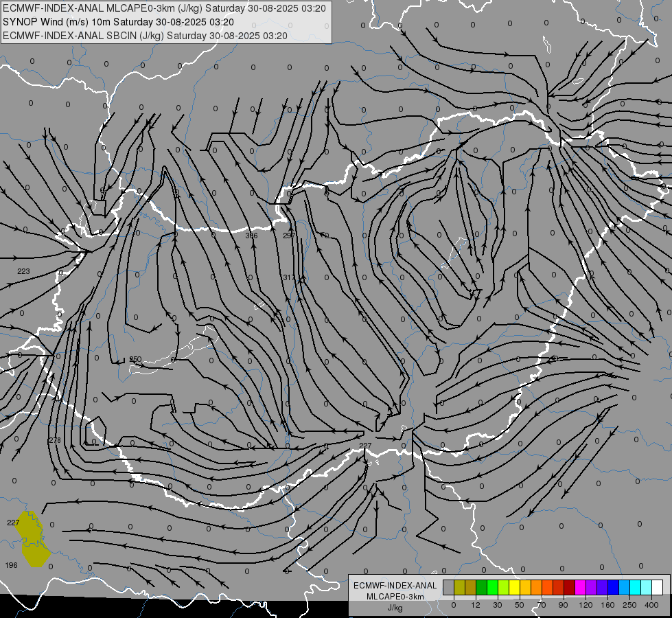The height and width of the screenshot is (618, 672).
Task: Click the header line containing 'SBCIN (J/kg)'
Action: (x=145, y=36)
